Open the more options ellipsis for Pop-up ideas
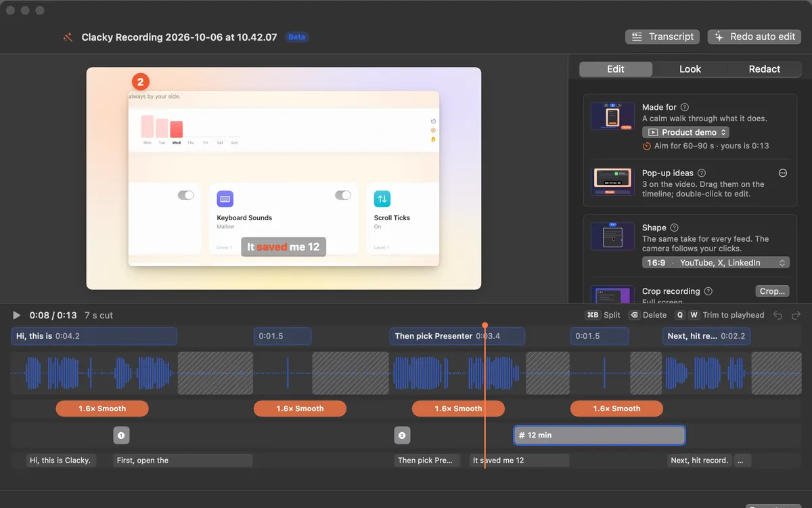This screenshot has width=812, height=508. [783, 173]
